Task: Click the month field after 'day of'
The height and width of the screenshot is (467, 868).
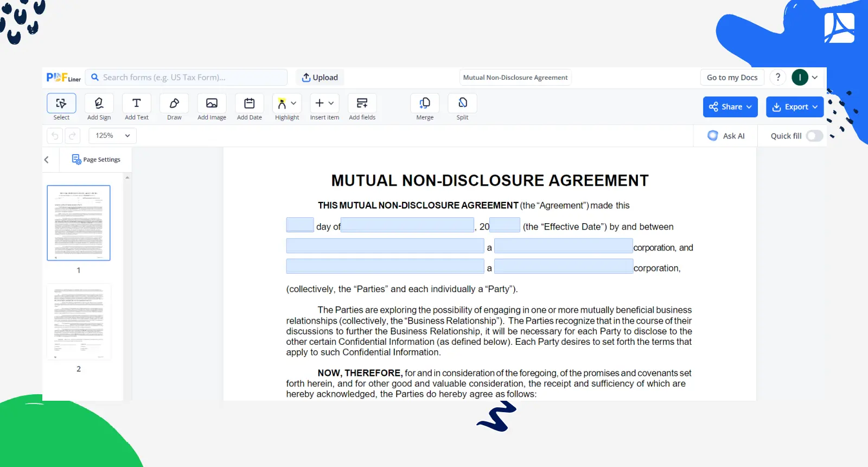Action: 407,225
